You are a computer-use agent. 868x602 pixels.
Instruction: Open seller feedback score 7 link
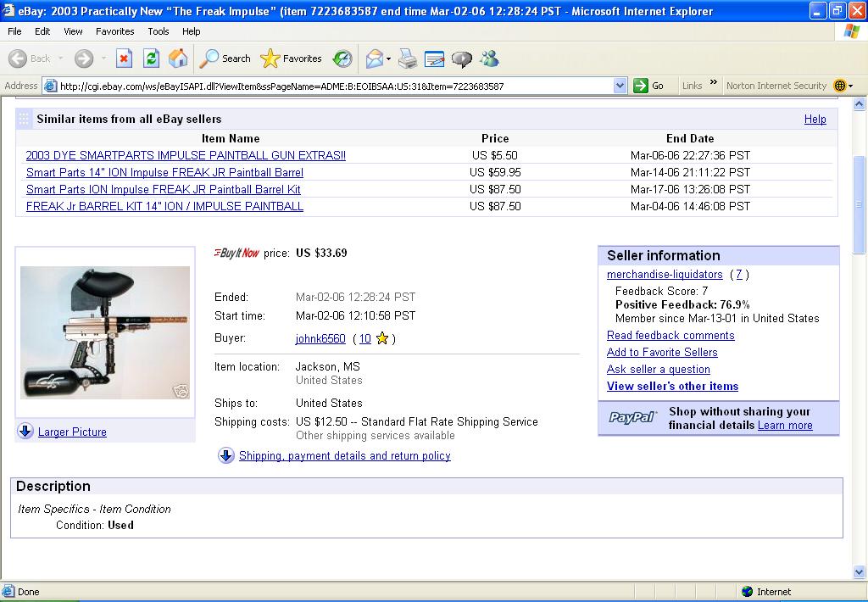point(739,274)
